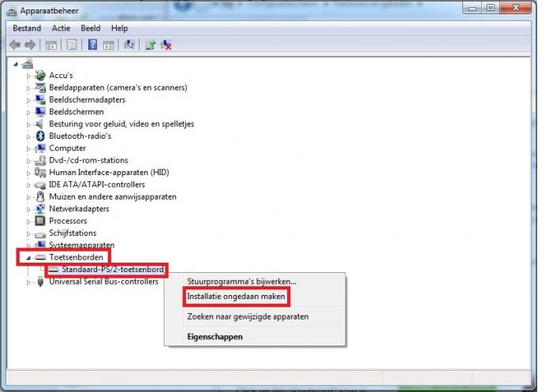Screen dimensions: 552x392
Task: Click the mouse icon for Muizen
Action: pyautogui.click(x=40, y=196)
